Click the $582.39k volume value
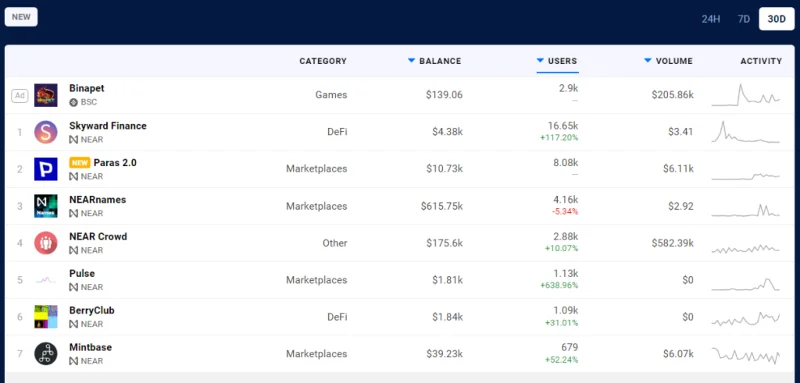The image size is (800, 383). [x=672, y=243]
